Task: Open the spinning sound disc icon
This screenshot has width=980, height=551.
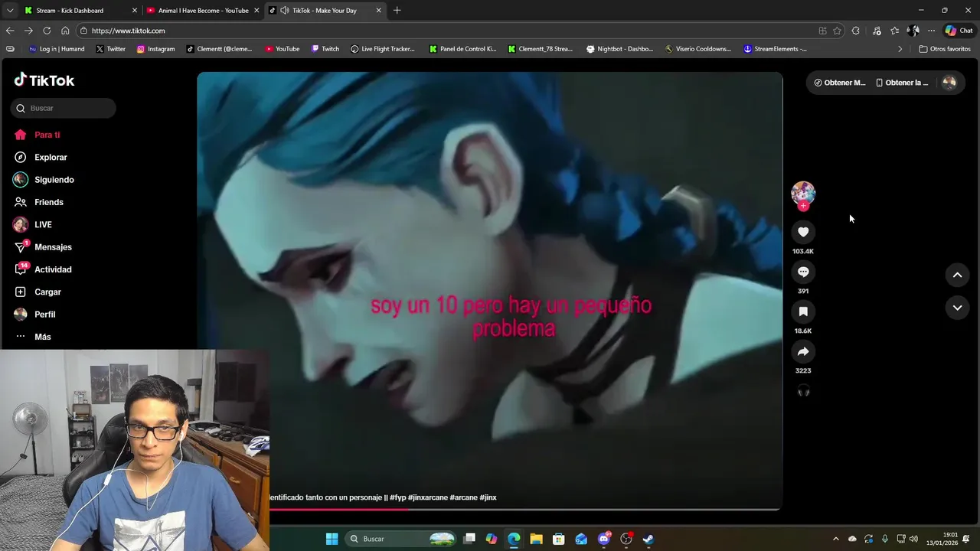Action: (803, 392)
